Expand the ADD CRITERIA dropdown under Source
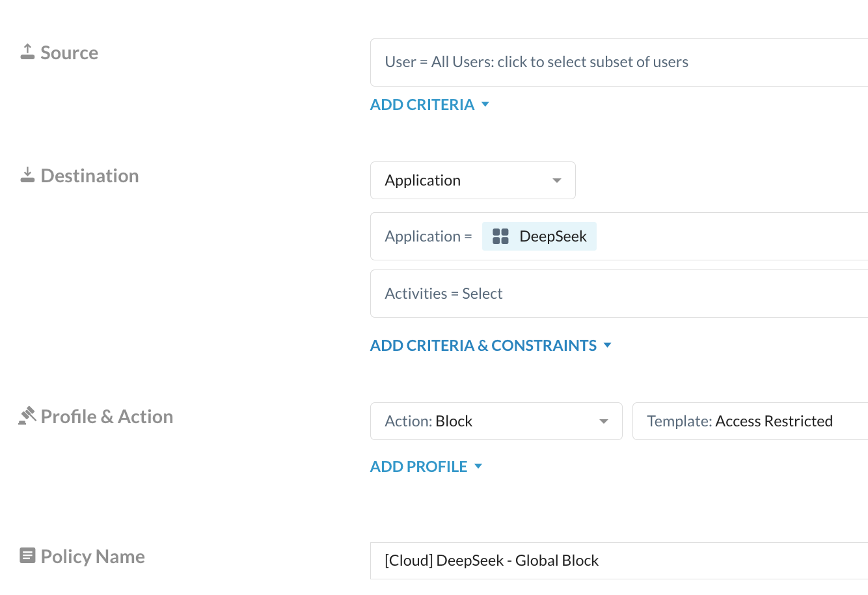This screenshot has height=595, width=868. point(429,105)
